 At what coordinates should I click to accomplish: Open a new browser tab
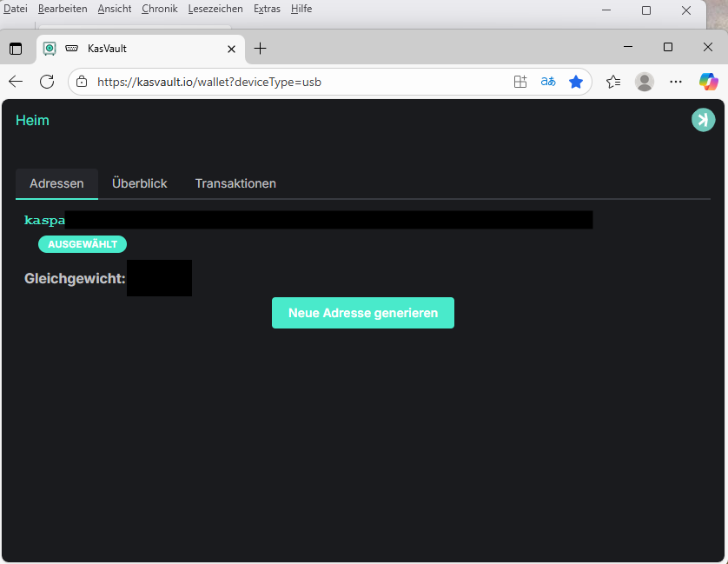tap(260, 49)
